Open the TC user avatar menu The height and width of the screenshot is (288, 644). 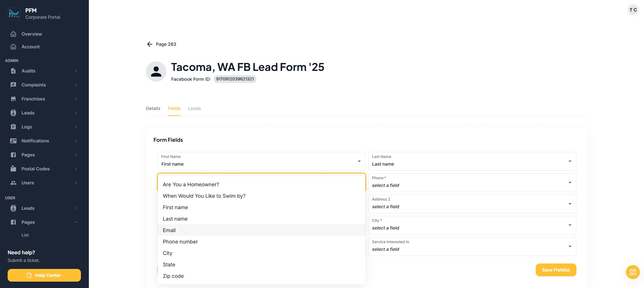[x=633, y=10]
